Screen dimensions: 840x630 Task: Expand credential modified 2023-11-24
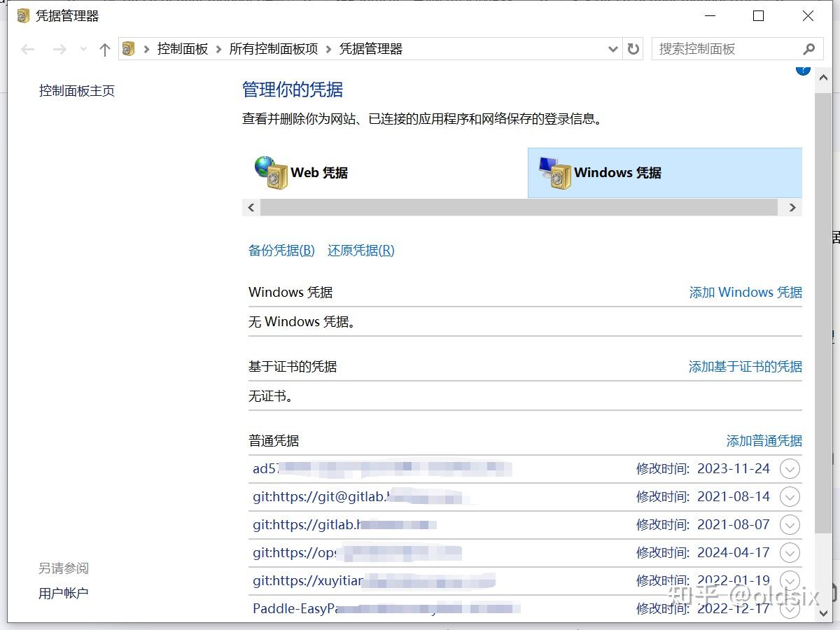tap(790, 469)
